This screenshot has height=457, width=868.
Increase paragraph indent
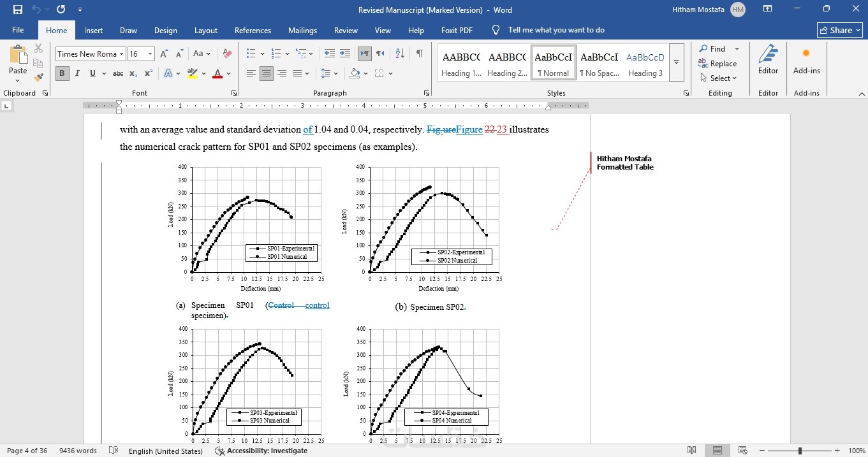pos(344,54)
